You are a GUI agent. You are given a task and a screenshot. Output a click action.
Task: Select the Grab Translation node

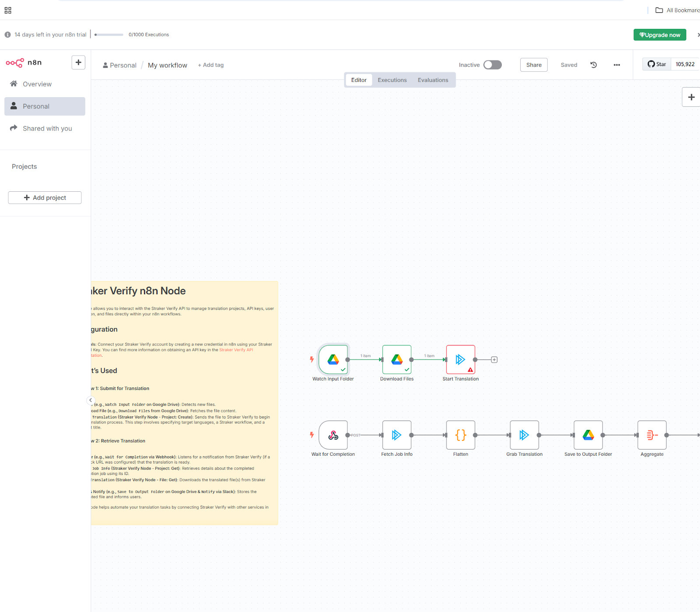pos(524,435)
